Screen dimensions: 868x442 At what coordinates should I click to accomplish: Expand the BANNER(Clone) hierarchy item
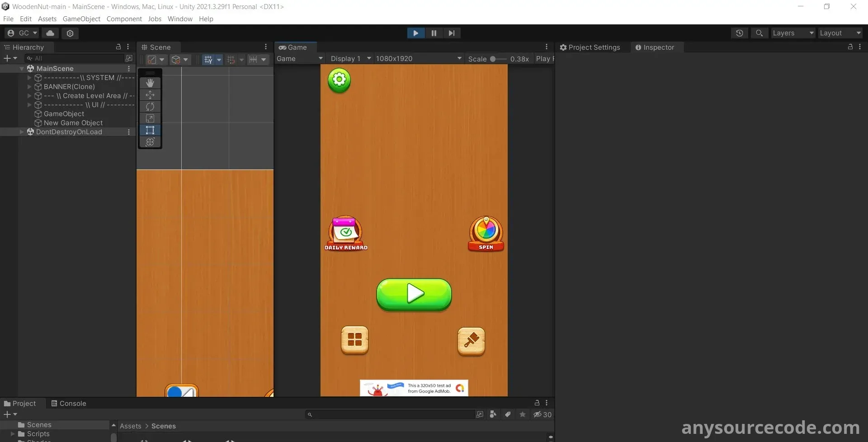29,87
